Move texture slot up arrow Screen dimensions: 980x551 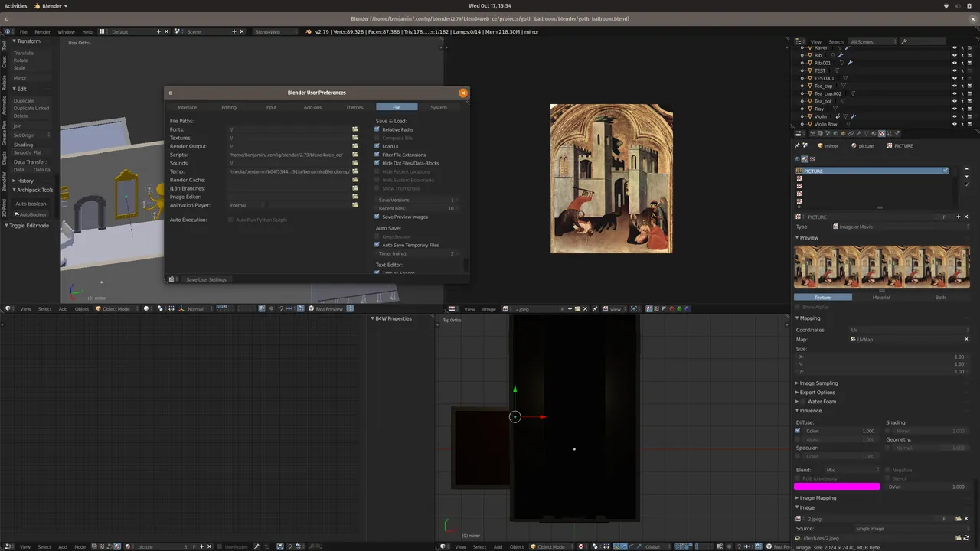[x=967, y=171]
